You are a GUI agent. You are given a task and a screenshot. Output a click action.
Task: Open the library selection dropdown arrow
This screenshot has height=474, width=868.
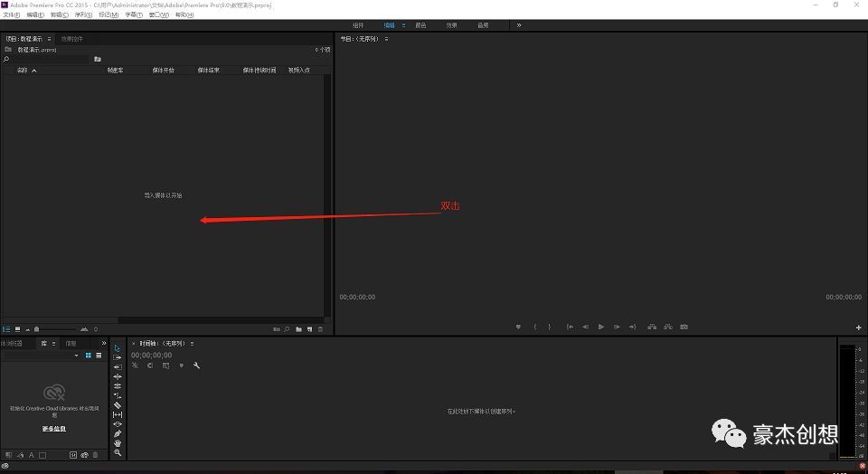(x=76, y=355)
